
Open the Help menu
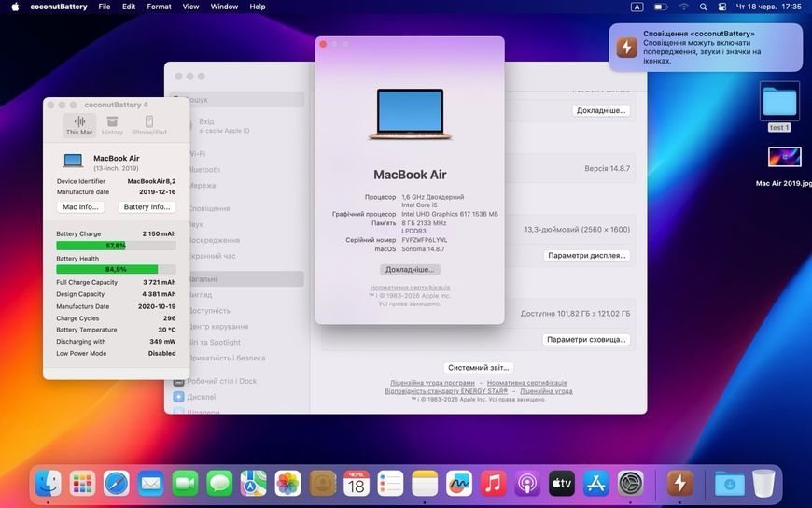pos(258,7)
